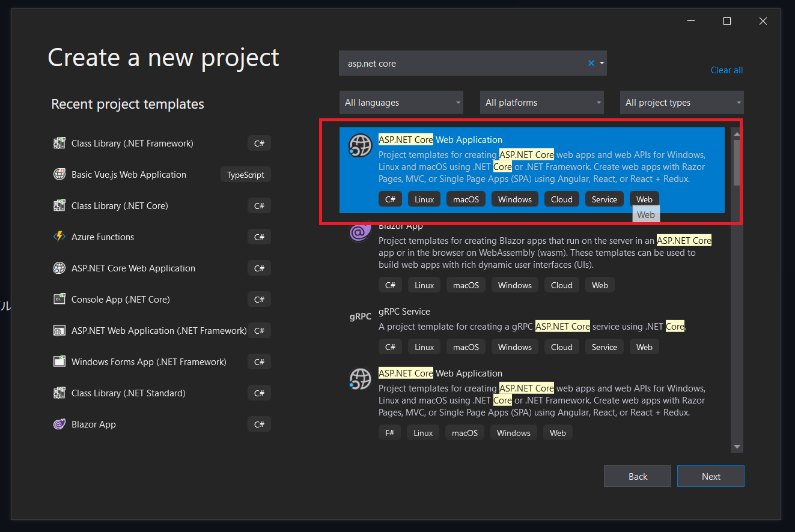
Task: Click the C# tag on the Console App row
Action: click(x=259, y=300)
